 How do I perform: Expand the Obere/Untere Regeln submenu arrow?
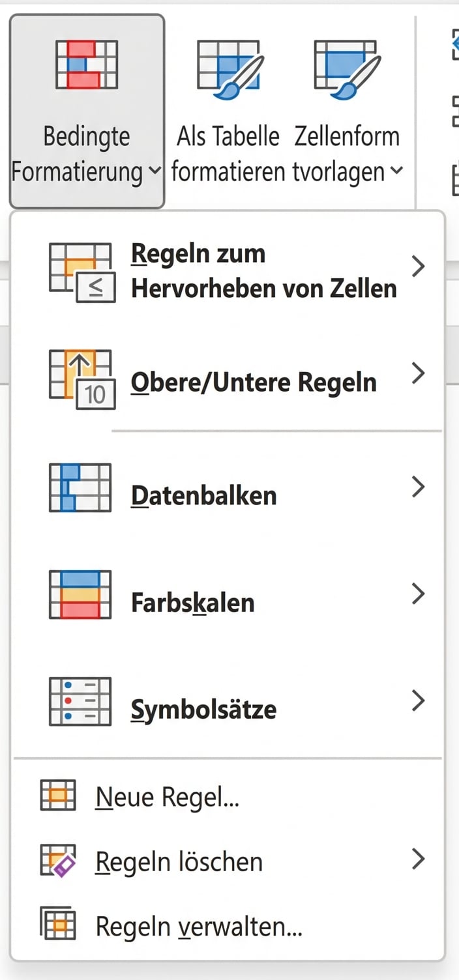tap(419, 373)
